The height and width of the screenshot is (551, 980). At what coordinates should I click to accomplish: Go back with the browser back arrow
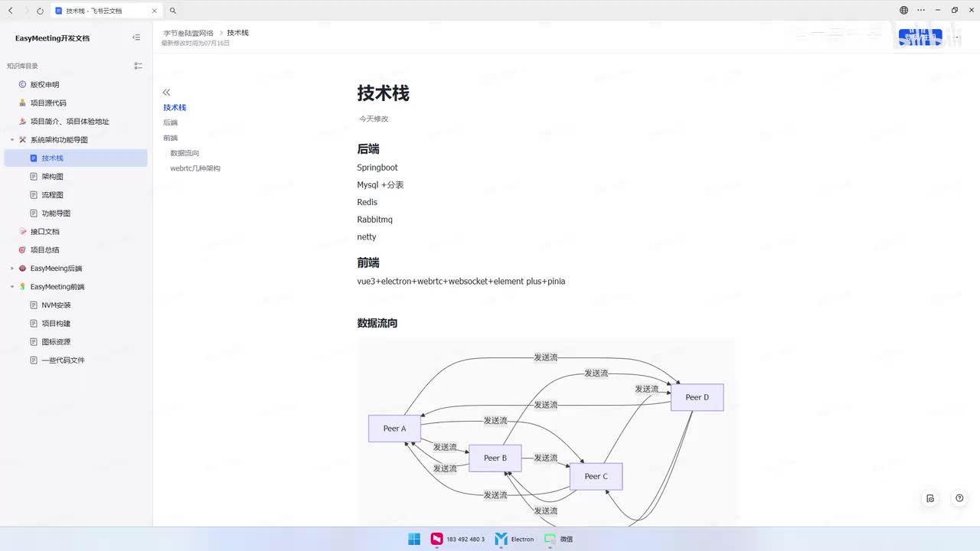[11, 11]
